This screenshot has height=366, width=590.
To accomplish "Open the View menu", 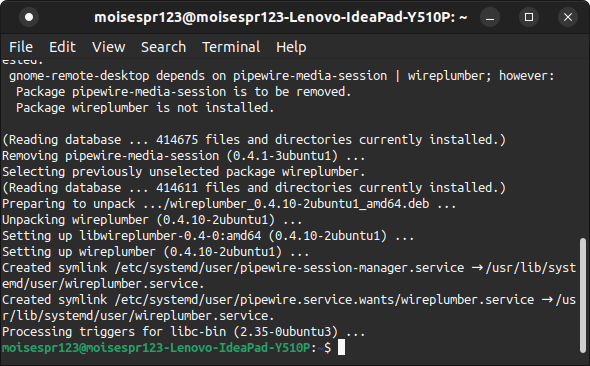I will coord(109,47).
